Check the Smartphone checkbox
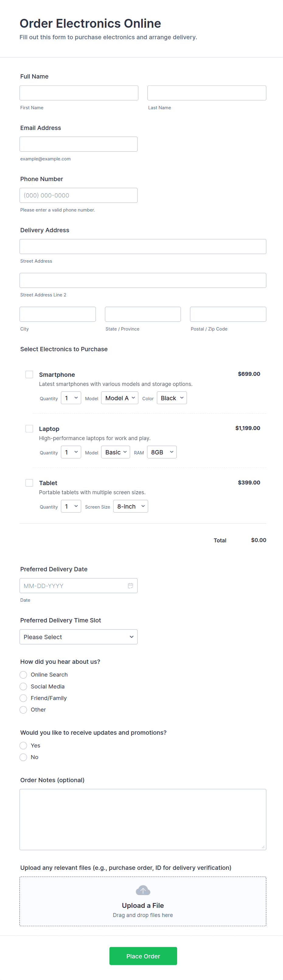The height and width of the screenshot is (980, 283). click(29, 374)
